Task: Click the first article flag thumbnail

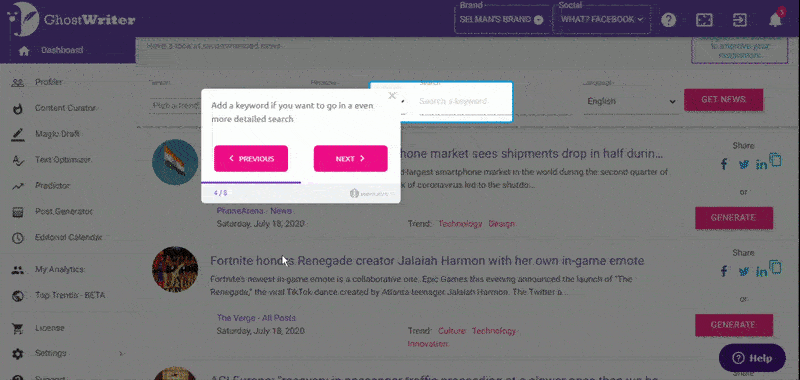Action: pyautogui.click(x=175, y=162)
